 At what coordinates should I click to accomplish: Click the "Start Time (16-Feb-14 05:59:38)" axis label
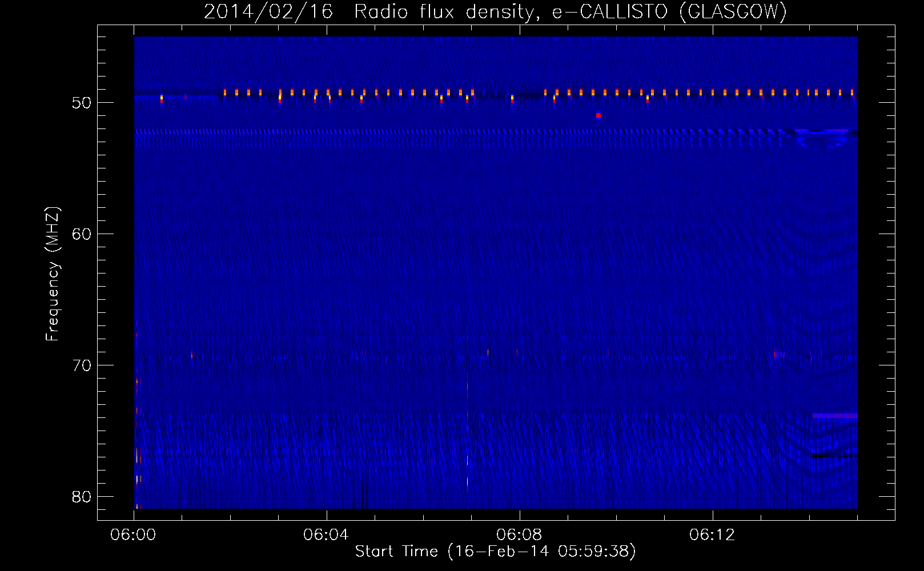[x=495, y=551]
